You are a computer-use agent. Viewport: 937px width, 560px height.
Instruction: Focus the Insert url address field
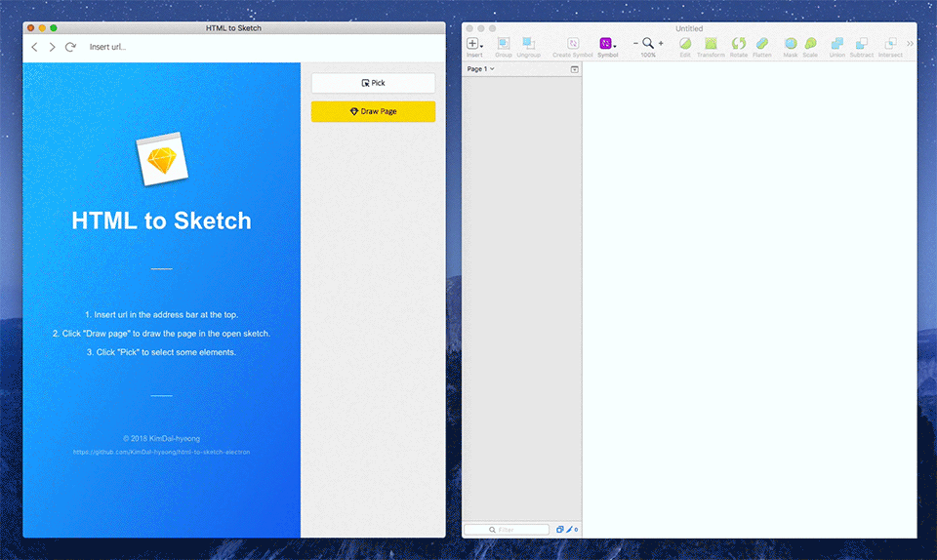[263, 47]
